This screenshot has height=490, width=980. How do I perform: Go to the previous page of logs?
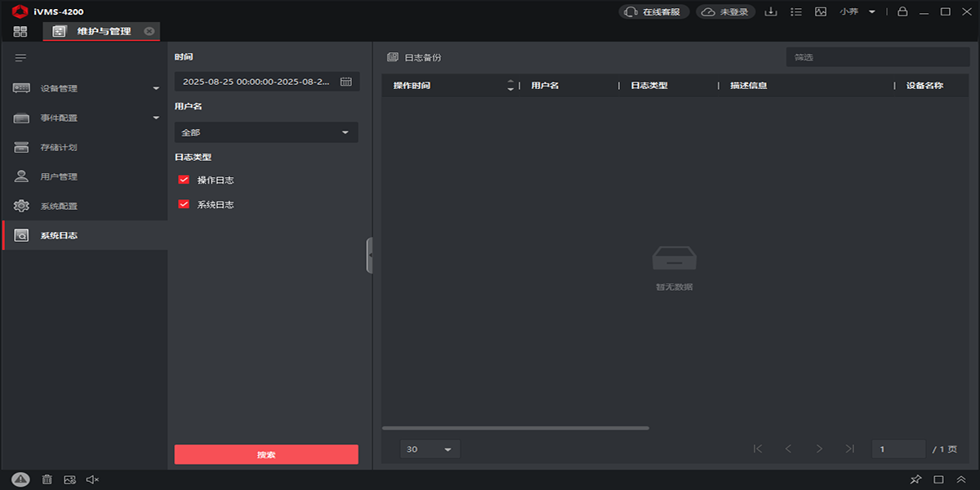(788, 448)
